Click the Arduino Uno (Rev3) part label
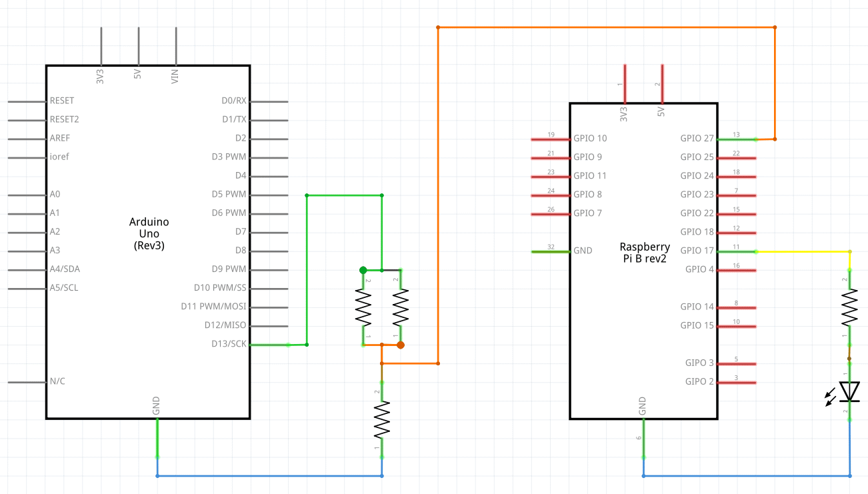 pyautogui.click(x=149, y=233)
